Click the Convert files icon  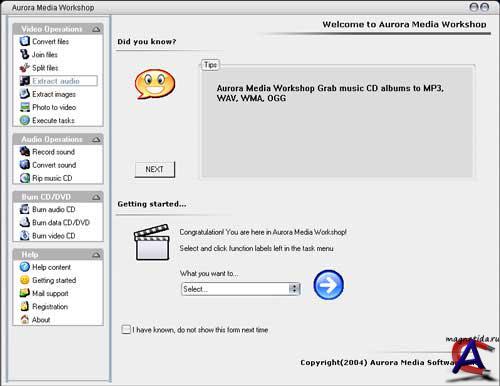click(25, 41)
